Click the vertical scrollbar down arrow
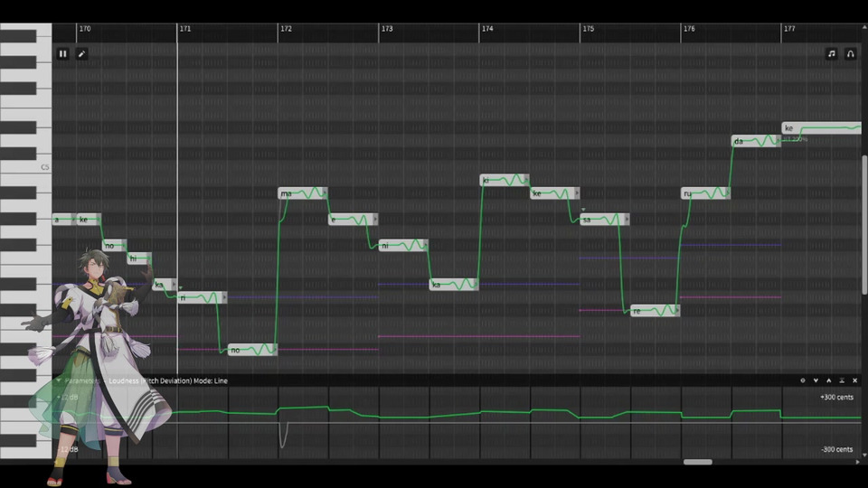This screenshot has width=868, height=488. click(x=864, y=455)
